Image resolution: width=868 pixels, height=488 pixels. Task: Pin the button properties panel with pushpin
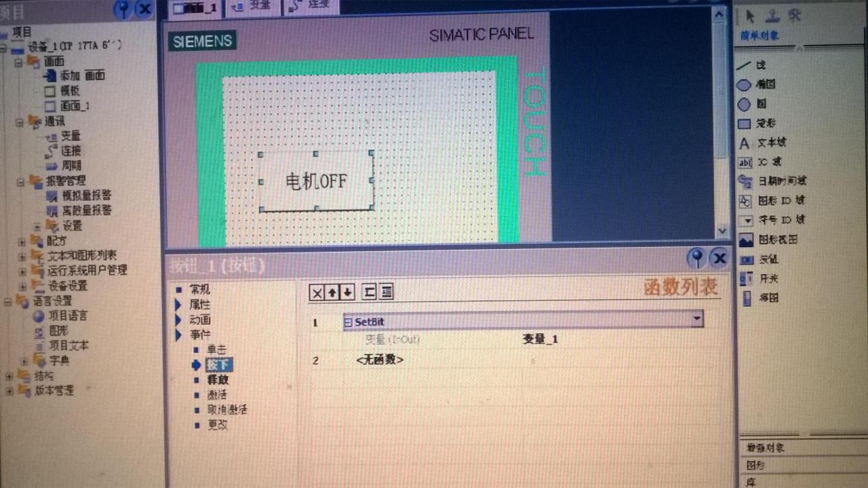696,258
